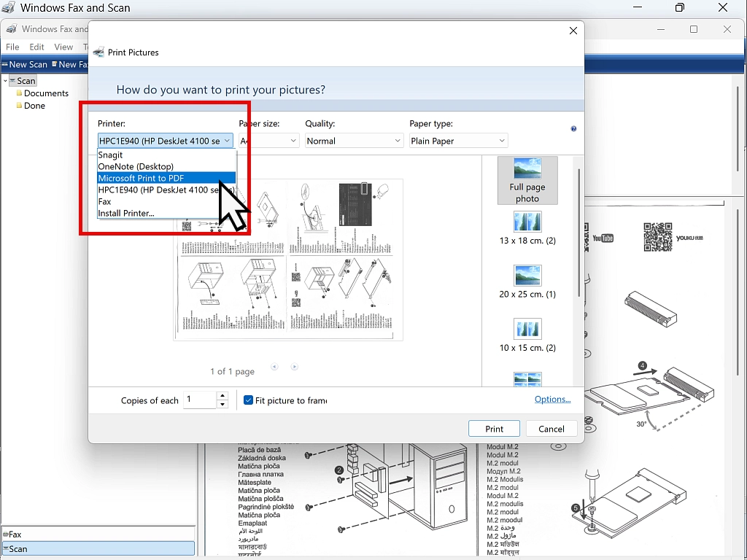Open the Printer dropdown
Screen dimensions: 747x560
(x=166, y=141)
